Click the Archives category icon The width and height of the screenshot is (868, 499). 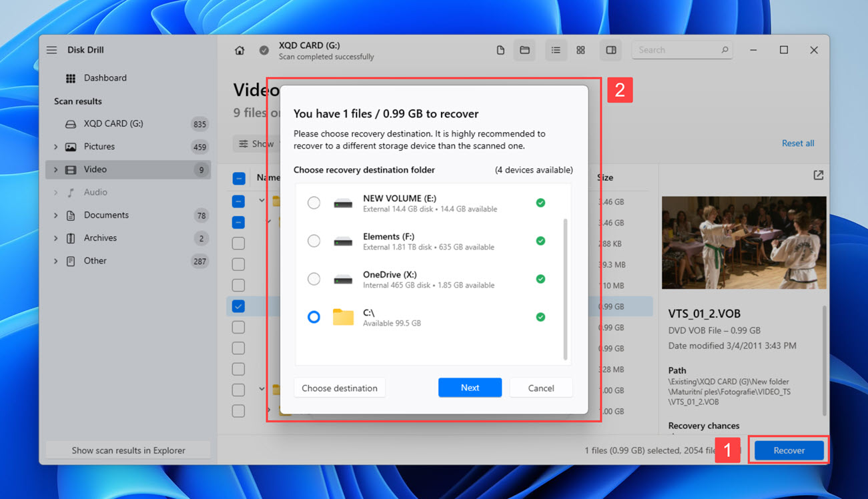[x=71, y=238]
